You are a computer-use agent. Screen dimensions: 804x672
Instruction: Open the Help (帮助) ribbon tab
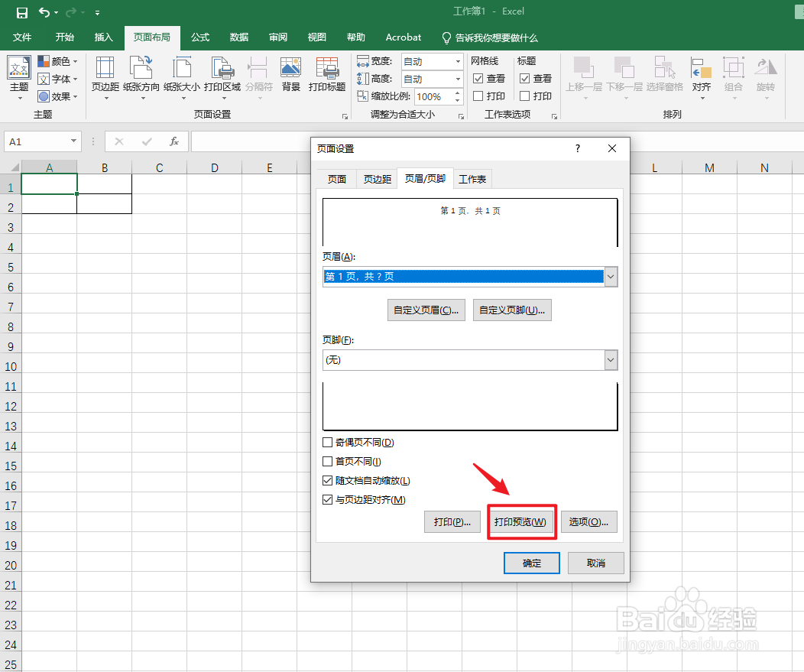[x=356, y=37]
